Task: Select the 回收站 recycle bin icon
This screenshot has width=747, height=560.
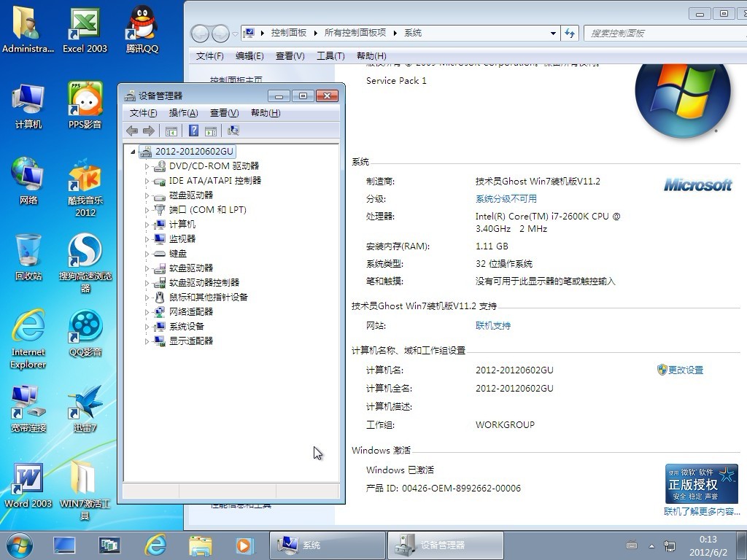Action: [x=28, y=257]
